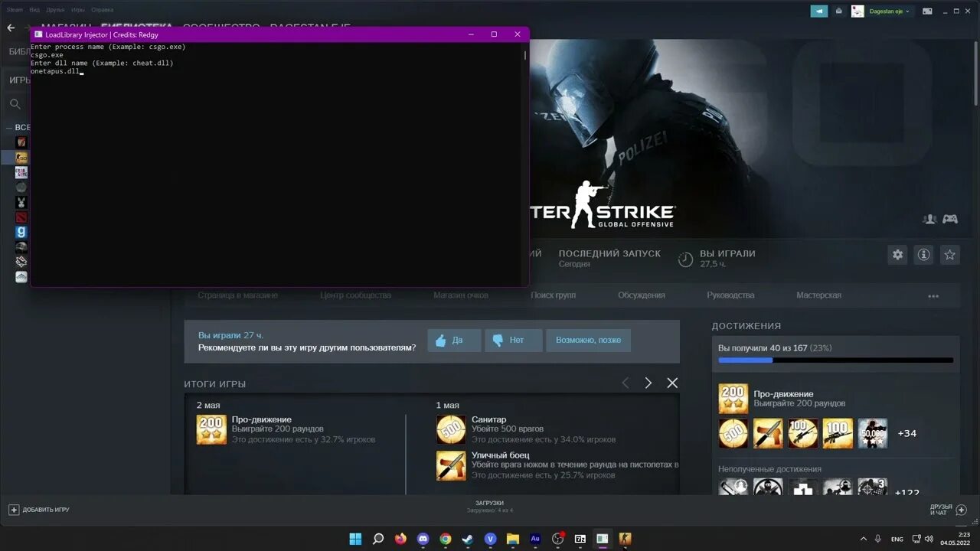
Task: Add CS:GO to favorites with star icon
Action: [x=949, y=255]
